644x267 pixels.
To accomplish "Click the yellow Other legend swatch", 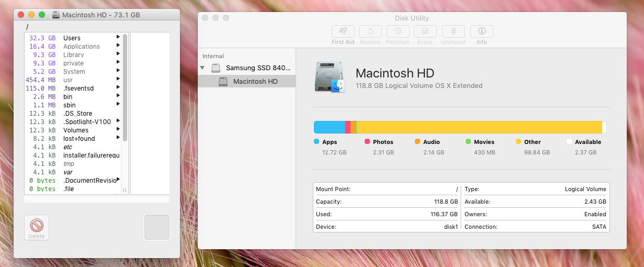I will 518,141.
